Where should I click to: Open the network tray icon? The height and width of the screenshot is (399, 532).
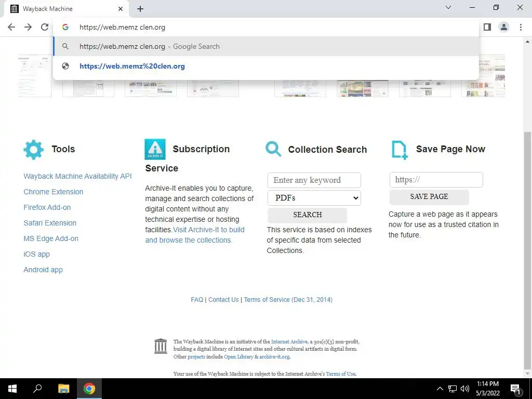[x=453, y=389]
